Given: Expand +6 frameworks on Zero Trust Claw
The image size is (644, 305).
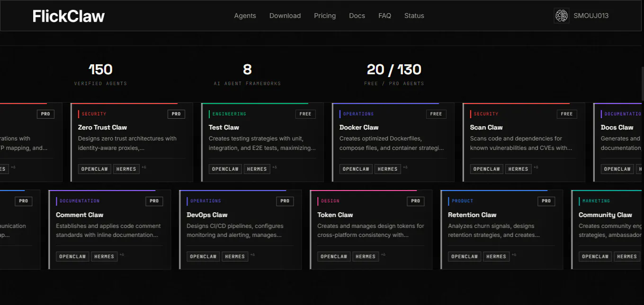Looking at the screenshot, I should coord(144,167).
